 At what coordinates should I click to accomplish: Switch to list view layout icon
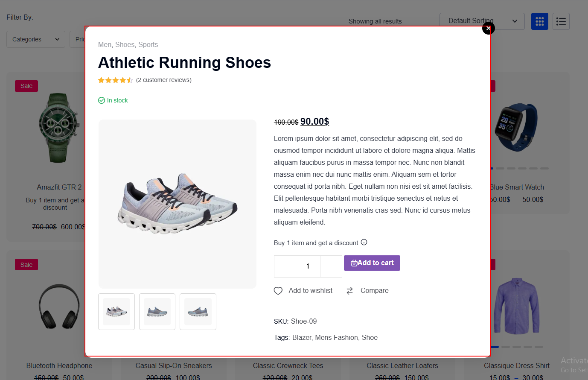point(561,21)
